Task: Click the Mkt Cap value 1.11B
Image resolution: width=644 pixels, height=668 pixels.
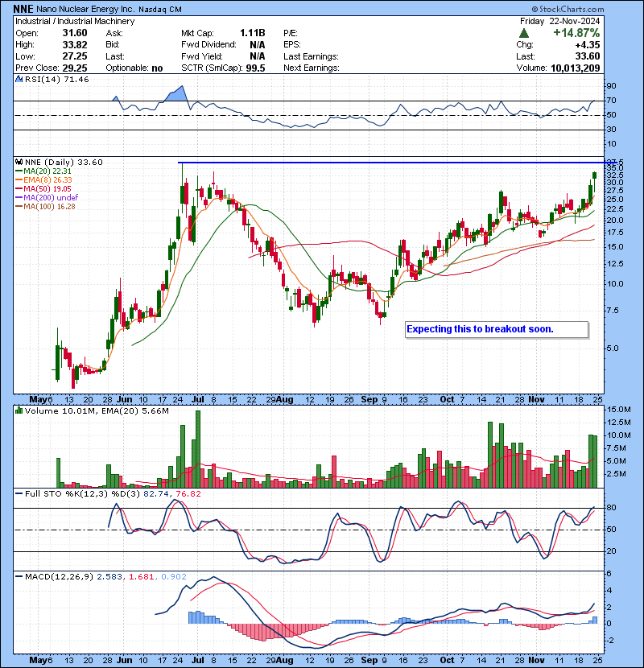Action: [x=252, y=33]
